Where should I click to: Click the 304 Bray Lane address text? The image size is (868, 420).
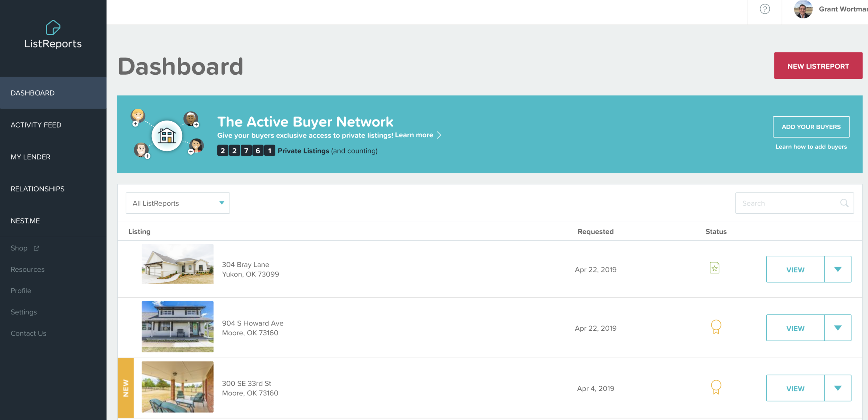(250, 269)
